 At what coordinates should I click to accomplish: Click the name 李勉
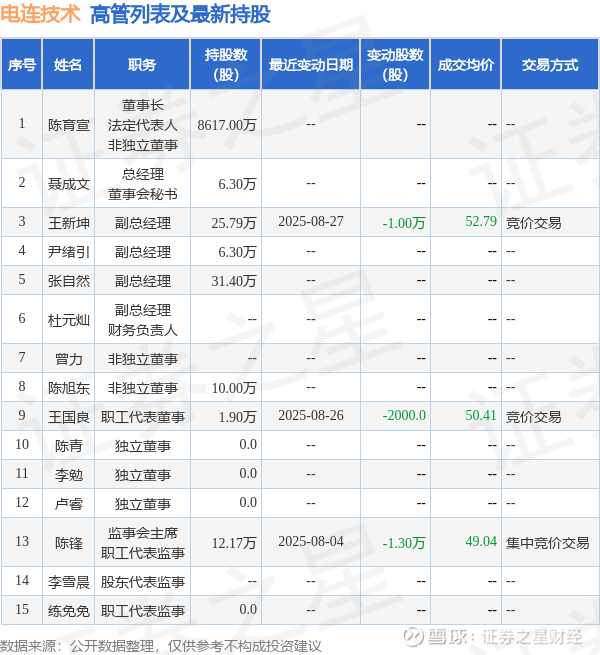(x=69, y=475)
